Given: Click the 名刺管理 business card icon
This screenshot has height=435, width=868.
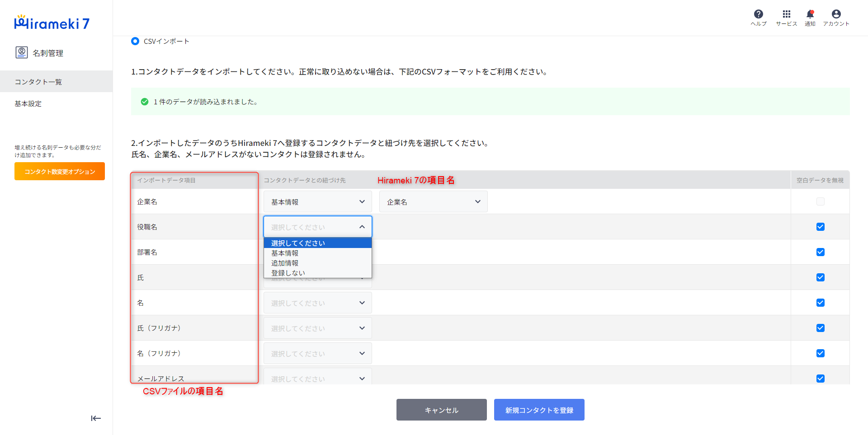Looking at the screenshot, I should pyautogui.click(x=22, y=52).
